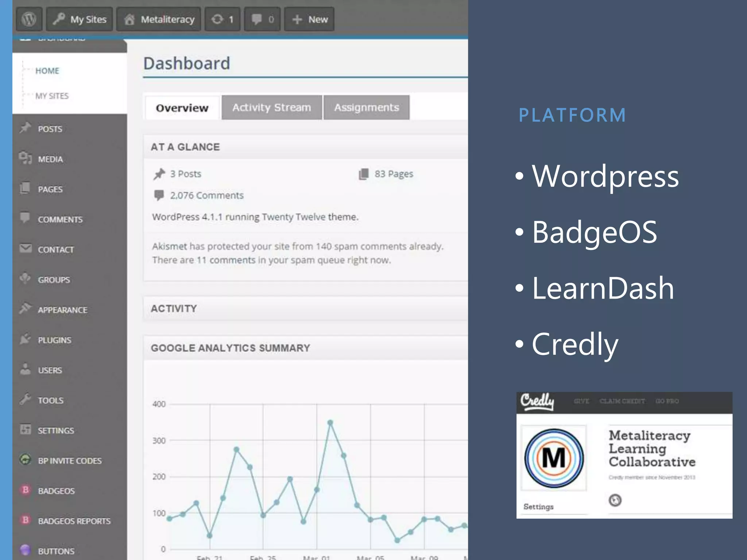Expand the Activity widget header

(x=306, y=308)
